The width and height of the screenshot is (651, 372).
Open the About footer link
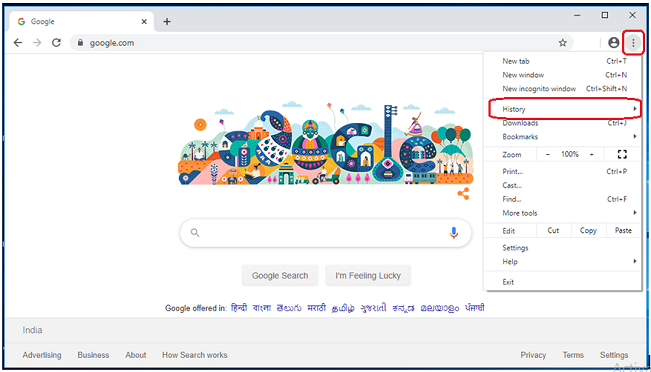[136, 355]
